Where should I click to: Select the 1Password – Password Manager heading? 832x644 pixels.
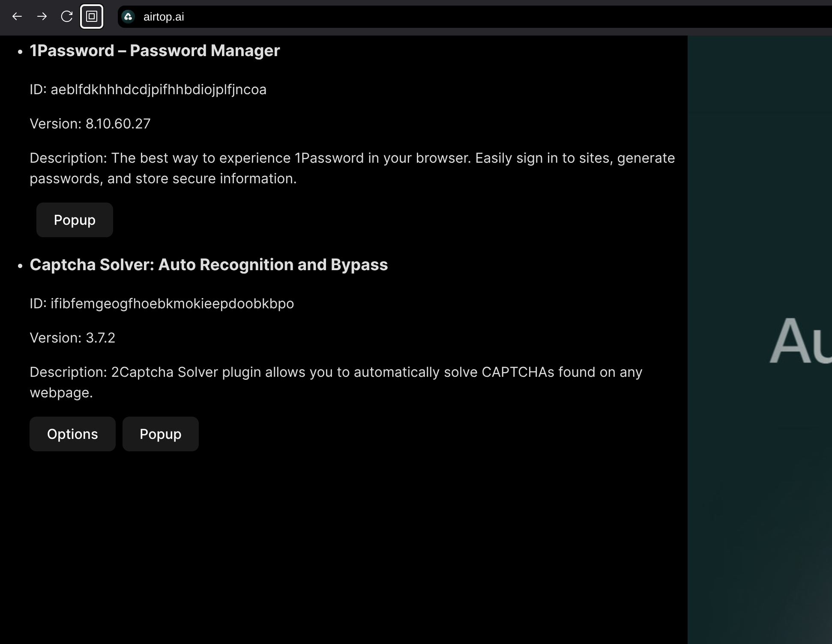pos(154,51)
